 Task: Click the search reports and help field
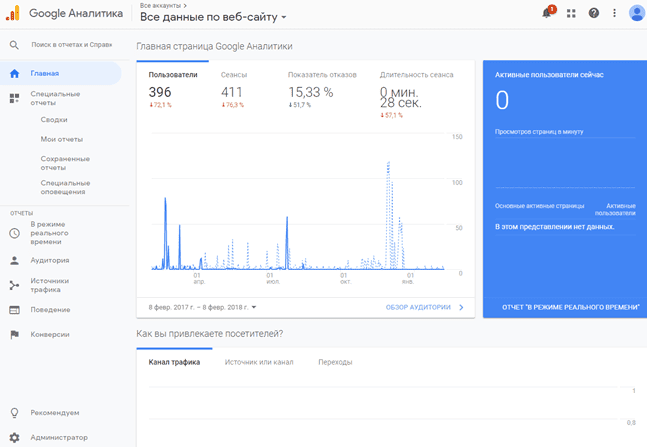[x=70, y=45]
